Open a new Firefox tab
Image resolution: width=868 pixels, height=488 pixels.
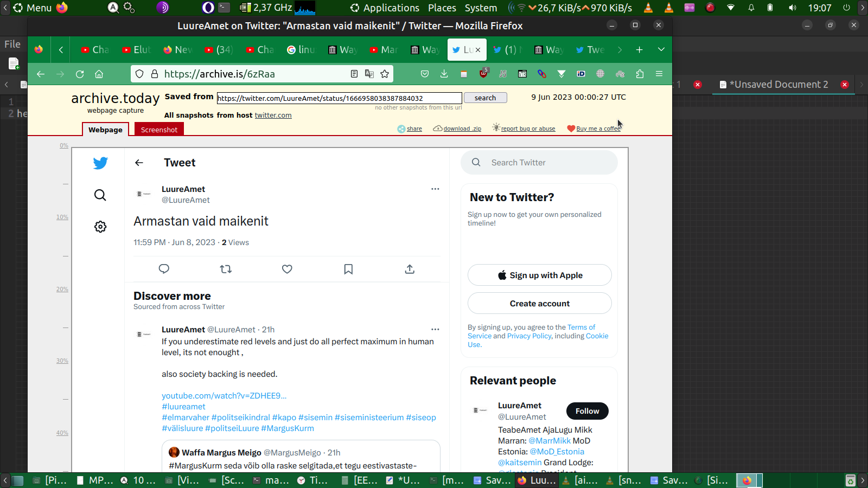640,49
